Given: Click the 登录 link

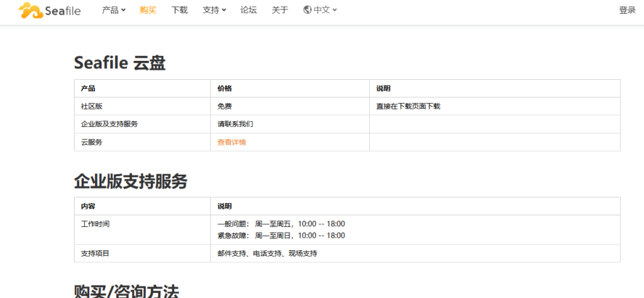Looking at the screenshot, I should point(627,10).
